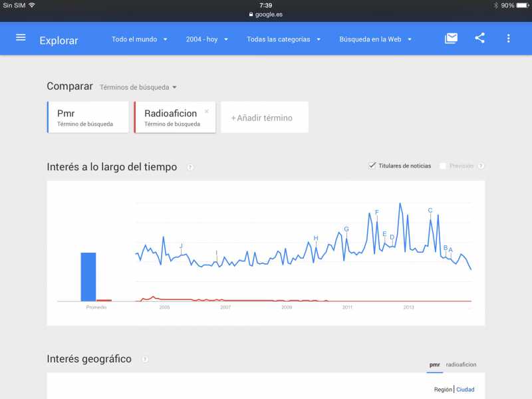532x399 pixels.
Task: Select the pmr geographic tab
Action: (x=435, y=364)
